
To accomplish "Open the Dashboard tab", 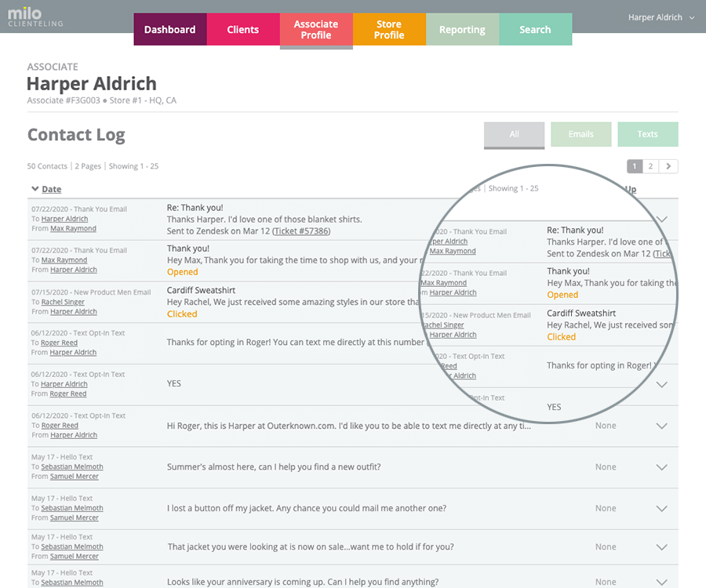I will tap(170, 29).
